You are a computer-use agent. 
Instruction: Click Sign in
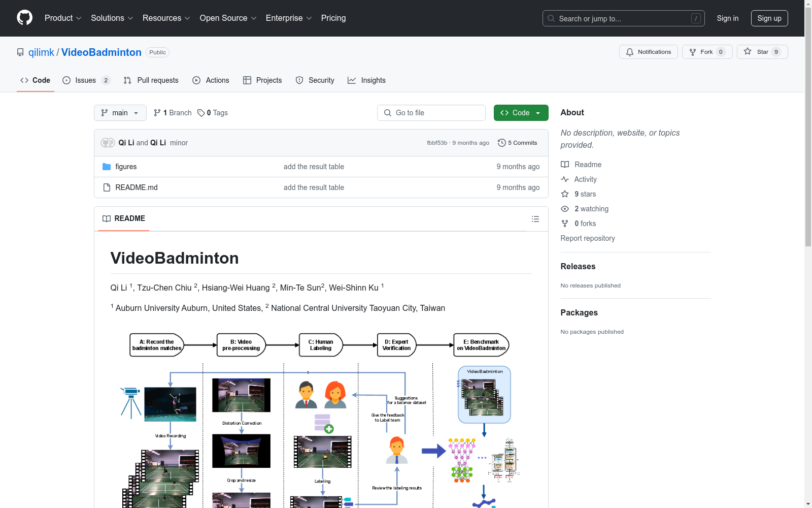click(728, 18)
